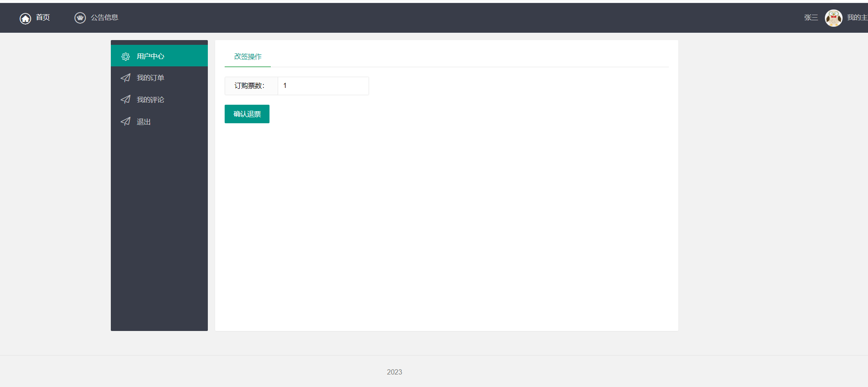Select 用户中心 in the sidebar
Screen dimensions: 868x387
click(150, 56)
